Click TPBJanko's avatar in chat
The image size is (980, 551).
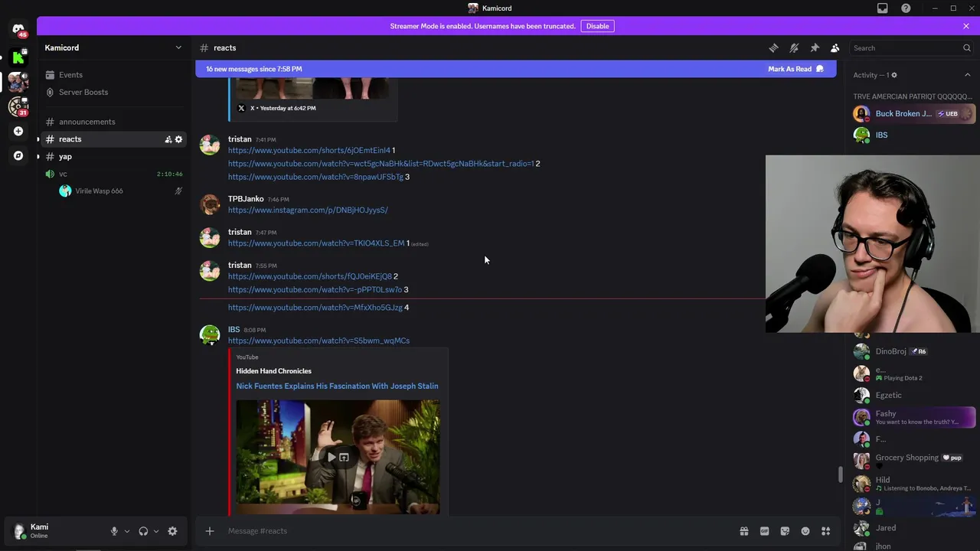click(210, 204)
